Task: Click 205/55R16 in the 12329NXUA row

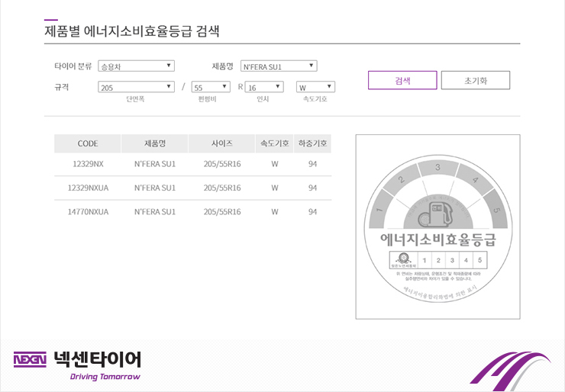Action: click(x=222, y=188)
